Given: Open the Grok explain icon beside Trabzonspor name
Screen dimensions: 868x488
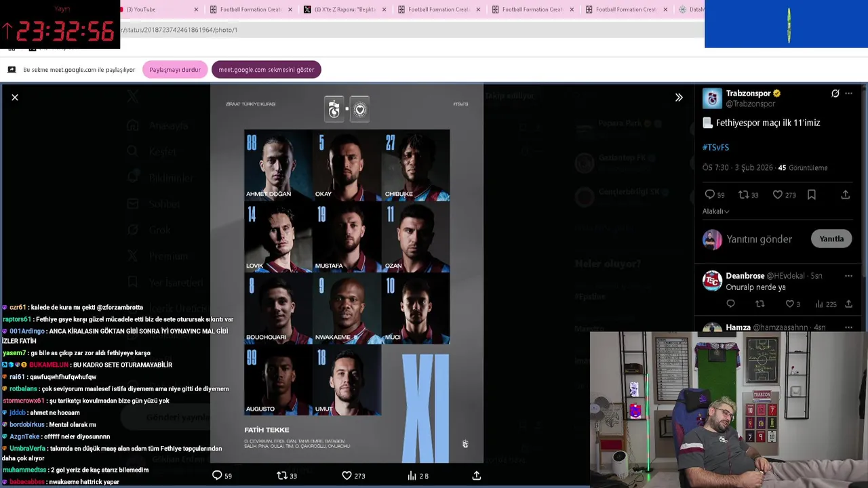Looking at the screenshot, I should click(x=835, y=94).
